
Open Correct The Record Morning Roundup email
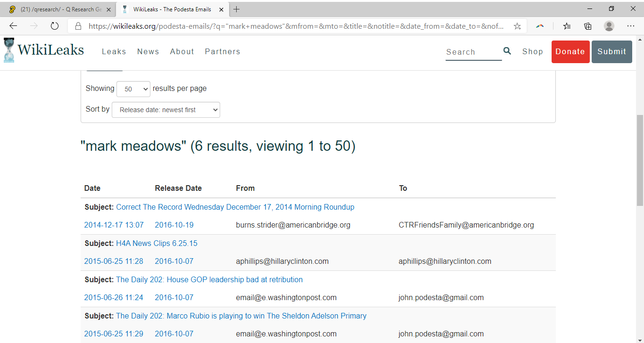click(x=235, y=207)
